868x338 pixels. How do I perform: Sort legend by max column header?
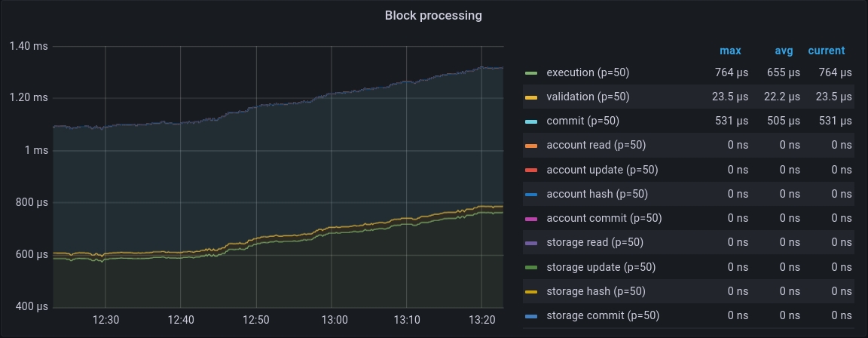point(730,51)
